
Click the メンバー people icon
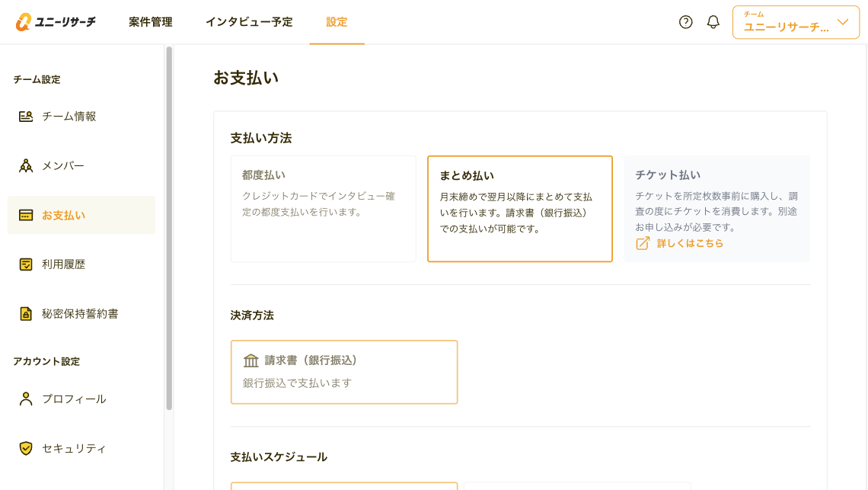[26, 166]
